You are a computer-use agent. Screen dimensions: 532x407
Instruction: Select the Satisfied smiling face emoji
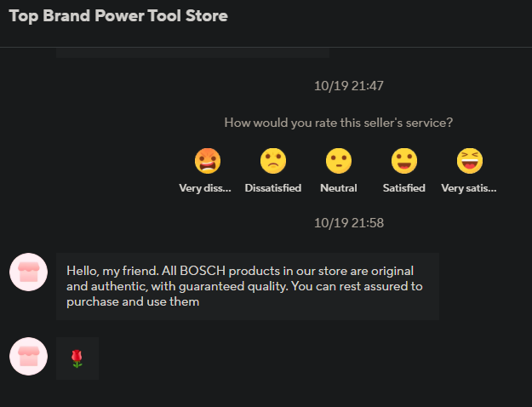click(x=403, y=160)
